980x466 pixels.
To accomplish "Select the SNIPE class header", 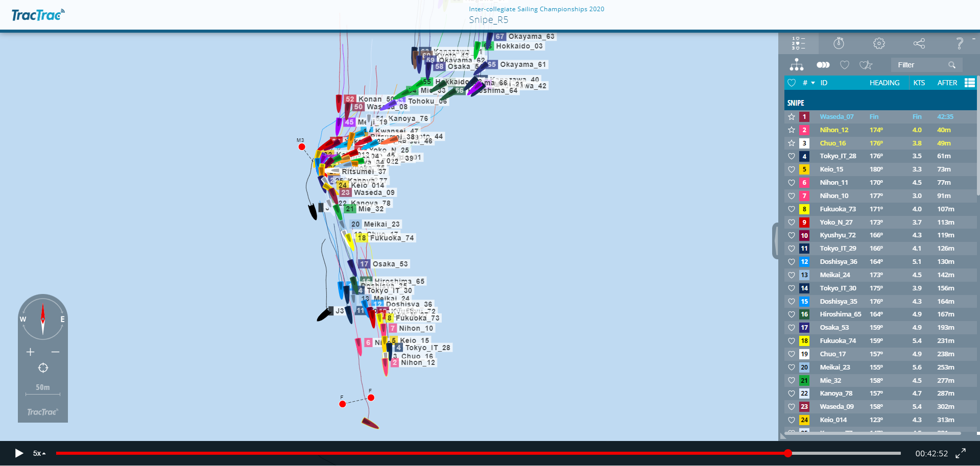I will pyautogui.click(x=880, y=103).
